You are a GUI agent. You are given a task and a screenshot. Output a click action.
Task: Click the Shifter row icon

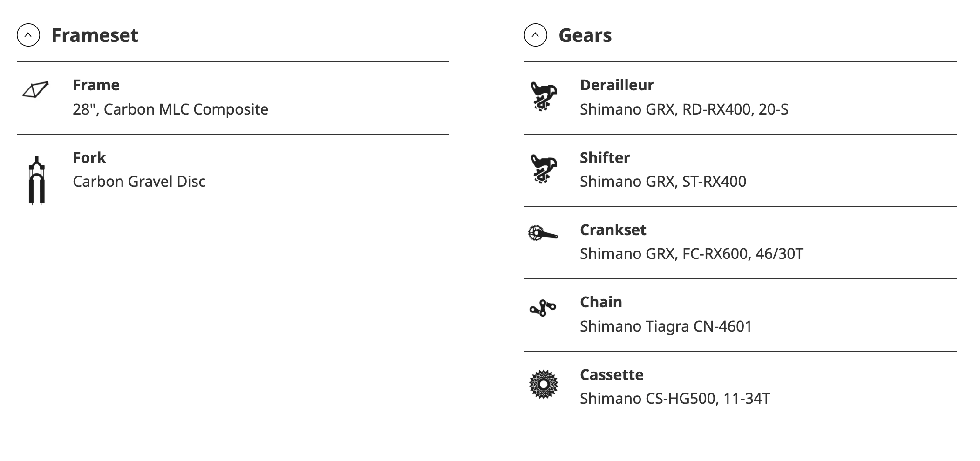click(x=543, y=169)
